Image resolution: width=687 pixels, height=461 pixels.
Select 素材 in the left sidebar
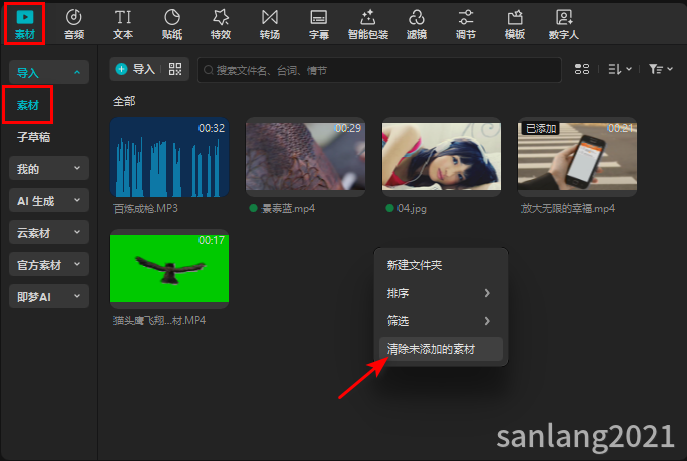[x=28, y=105]
